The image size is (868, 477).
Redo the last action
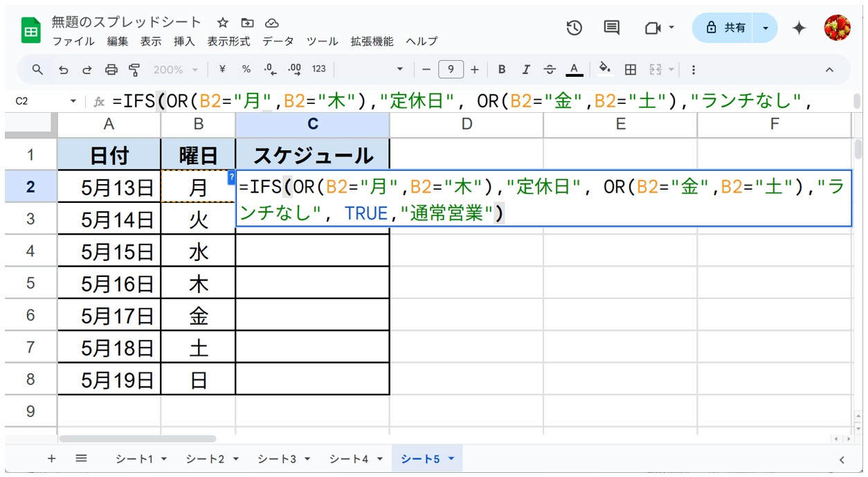(x=87, y=69)
